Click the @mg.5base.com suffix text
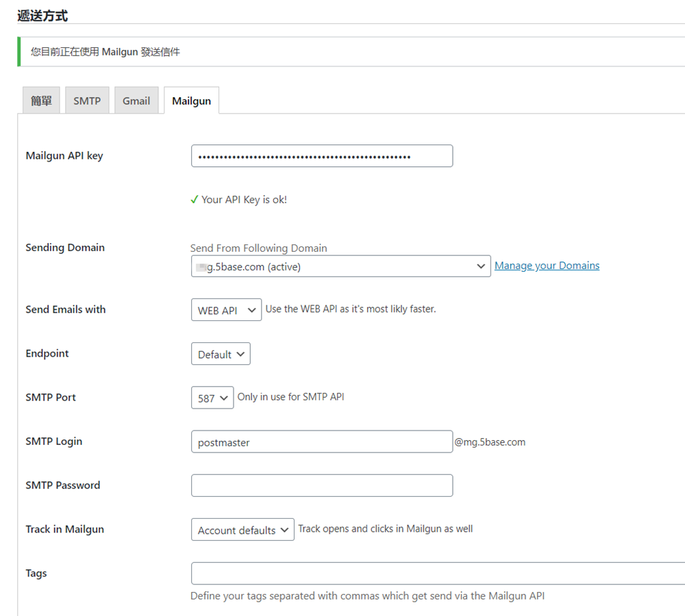Screen dimensions: 685x616 490,442
